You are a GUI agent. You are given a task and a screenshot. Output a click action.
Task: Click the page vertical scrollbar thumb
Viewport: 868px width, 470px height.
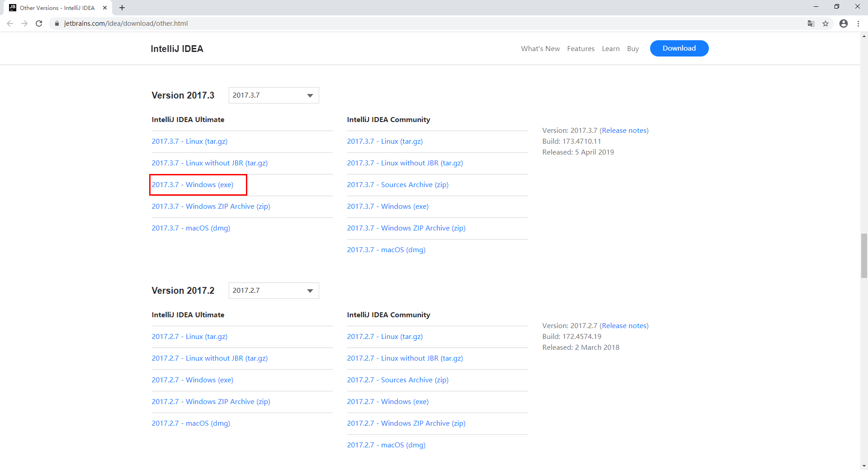(x=864, y=256)
